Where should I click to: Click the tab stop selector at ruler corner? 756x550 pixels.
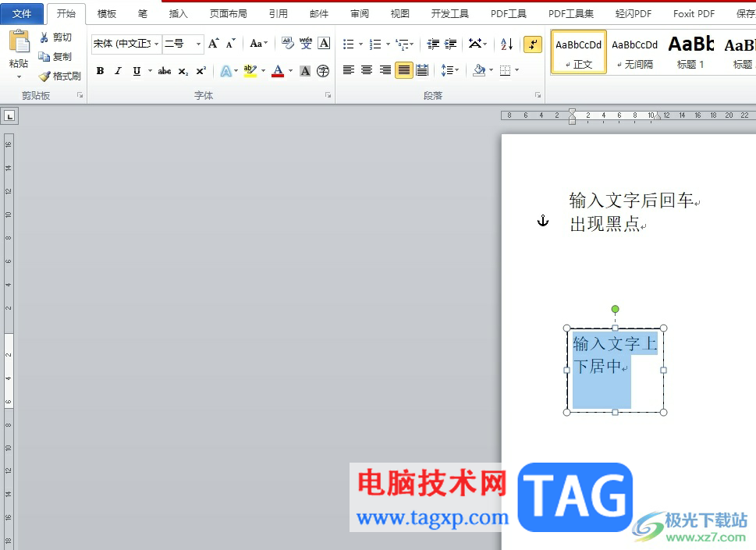[9, 116]
